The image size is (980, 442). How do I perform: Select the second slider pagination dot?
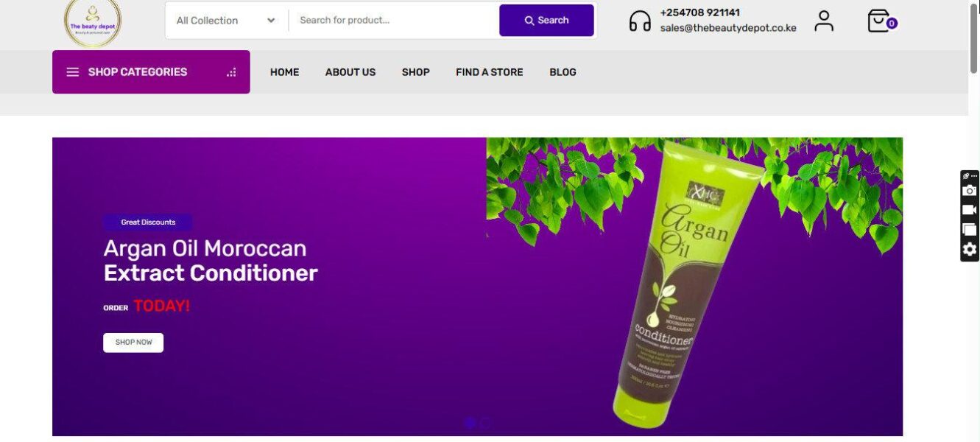(485, 423)
